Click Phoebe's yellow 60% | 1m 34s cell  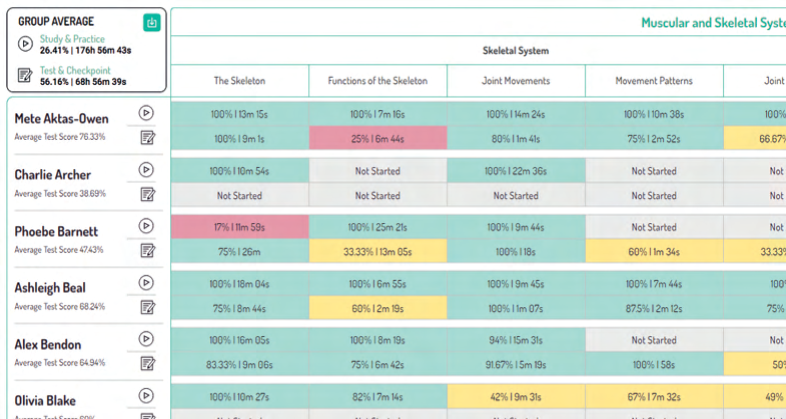tap(654, 252)
